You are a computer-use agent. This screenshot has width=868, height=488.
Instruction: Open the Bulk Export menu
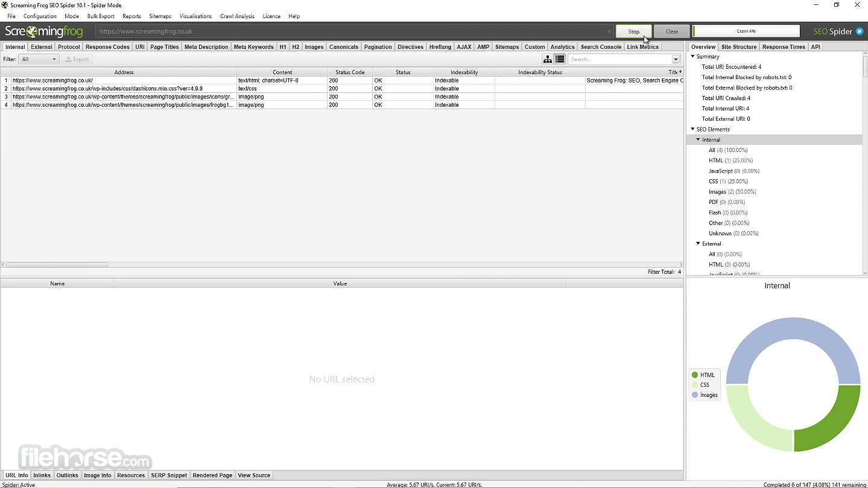click(101, 16)
